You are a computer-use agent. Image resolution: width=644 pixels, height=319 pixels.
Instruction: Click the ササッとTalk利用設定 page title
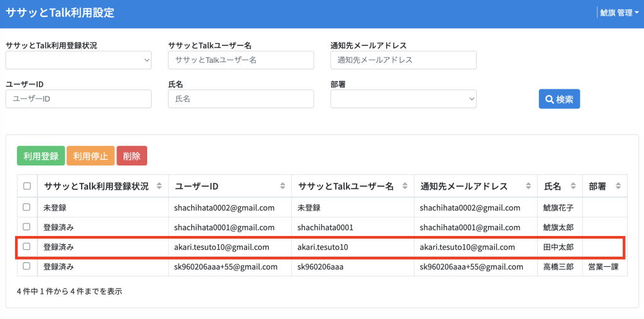tap(60, 13)
